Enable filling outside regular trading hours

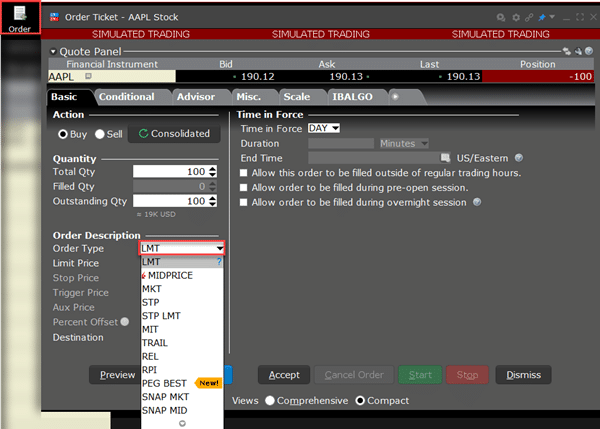coord(244,173)
